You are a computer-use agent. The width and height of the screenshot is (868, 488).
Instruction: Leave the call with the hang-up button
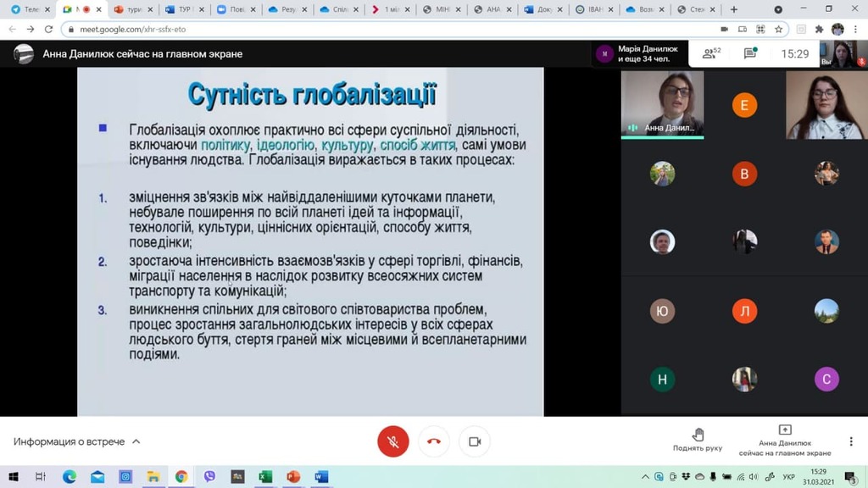pyautogui.click(x=434, y=441)
